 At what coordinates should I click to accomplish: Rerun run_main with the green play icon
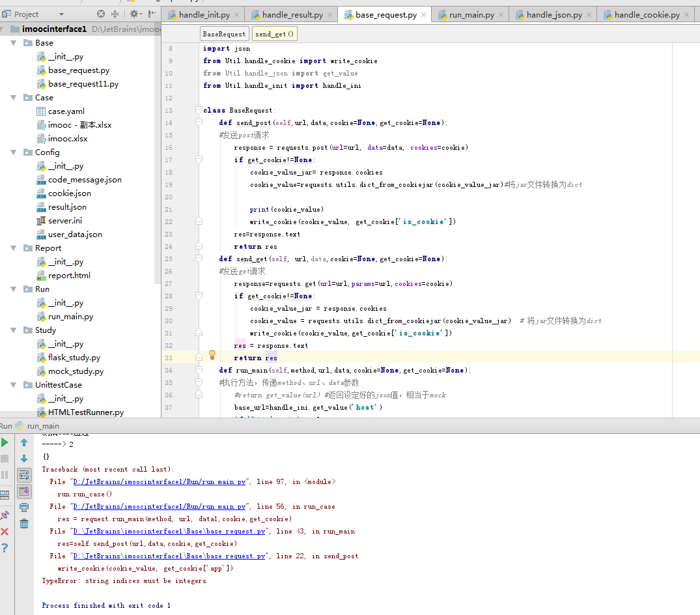pos(5,442)
